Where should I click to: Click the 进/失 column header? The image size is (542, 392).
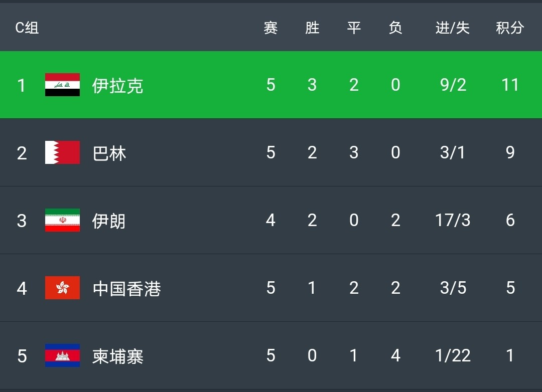pos(452,28)
